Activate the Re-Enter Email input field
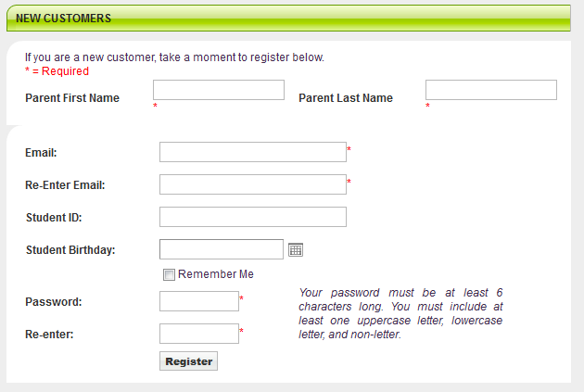584x392 pixels. pyautogui.click(x=253, y=184)
